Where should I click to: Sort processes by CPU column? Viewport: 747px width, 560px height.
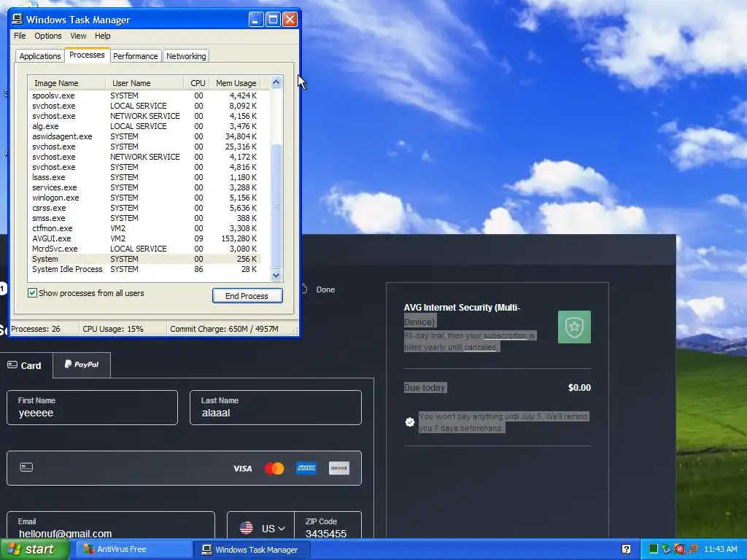click(x=196, y=83)
